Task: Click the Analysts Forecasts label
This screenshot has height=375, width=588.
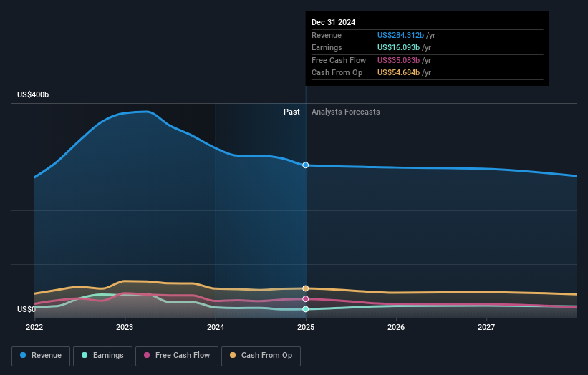Action: point(346,112)
